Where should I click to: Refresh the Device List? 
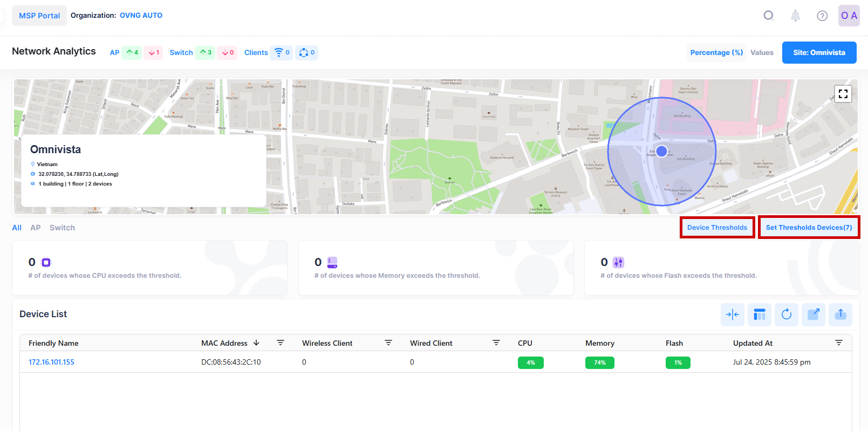pyautogui.click(x=786, y=314)
